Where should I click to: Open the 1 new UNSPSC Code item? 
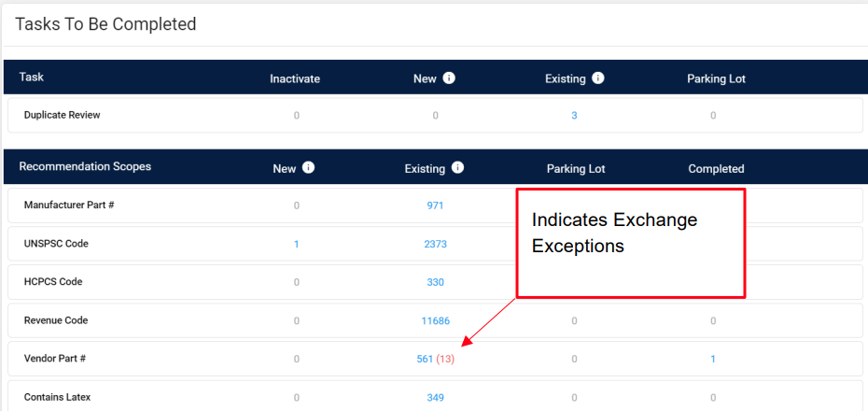tap(296, 244)
